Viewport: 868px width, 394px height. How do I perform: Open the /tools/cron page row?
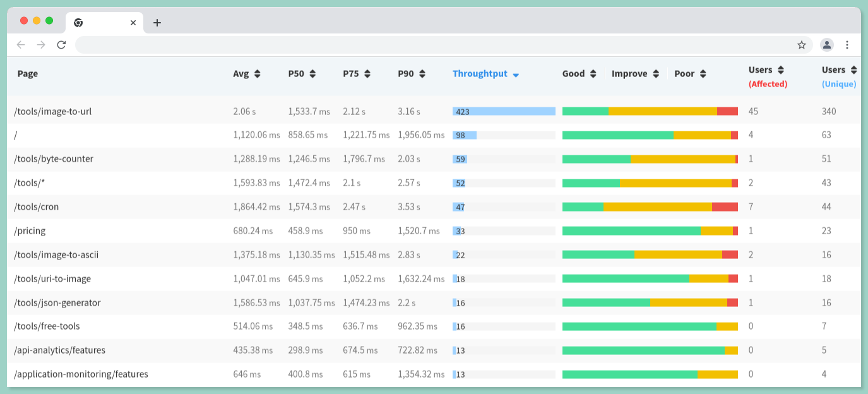pos(434,207)
